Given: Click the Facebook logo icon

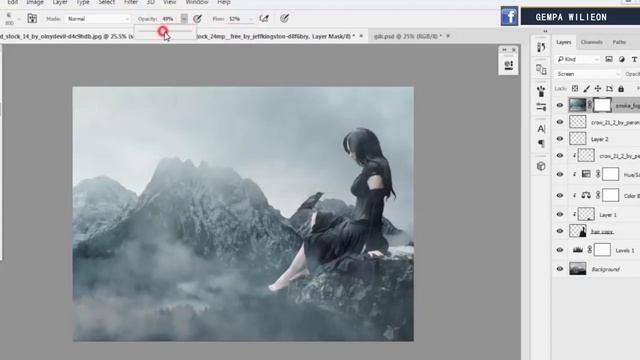Looking at the screenshot, I should coord(509,16).
